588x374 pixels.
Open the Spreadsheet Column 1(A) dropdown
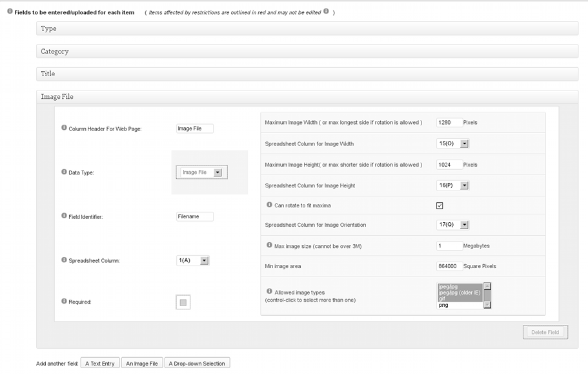coord(192,260)
